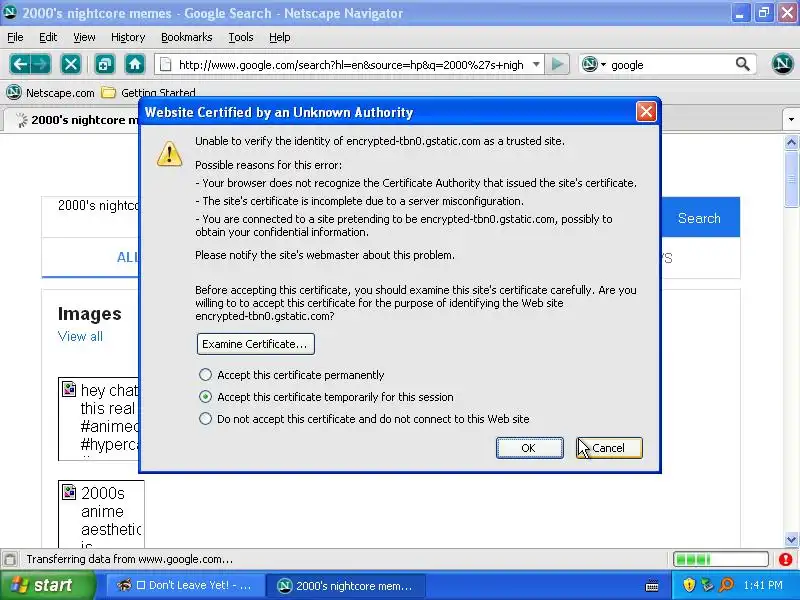Click broken image icon beside '2000s anime'
The height and width of the screenshot is (600, 800).
coord(69,492)
